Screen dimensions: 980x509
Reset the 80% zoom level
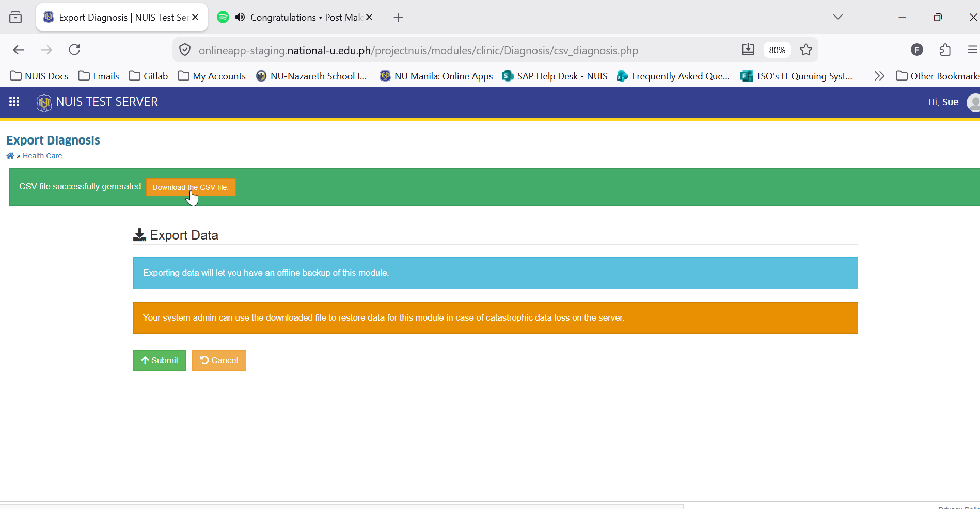pos(777,50)
